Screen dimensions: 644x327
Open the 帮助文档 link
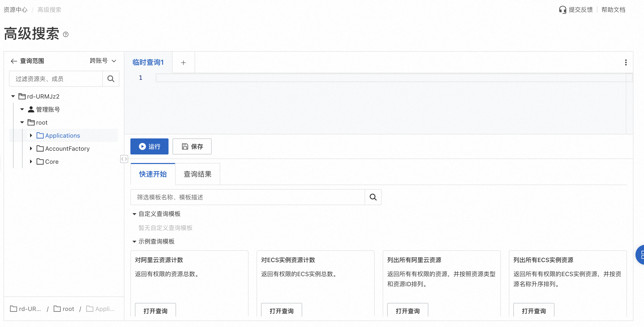[x=613, y=10]
